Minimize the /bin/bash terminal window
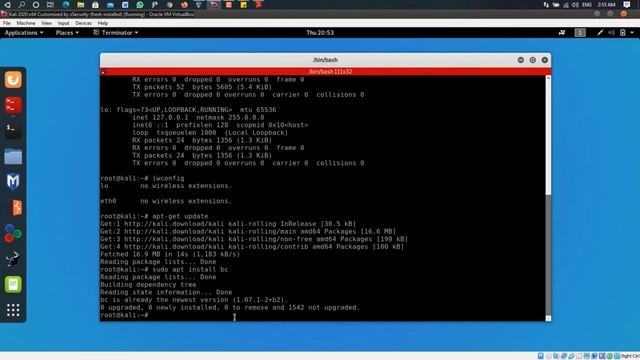 521,60
